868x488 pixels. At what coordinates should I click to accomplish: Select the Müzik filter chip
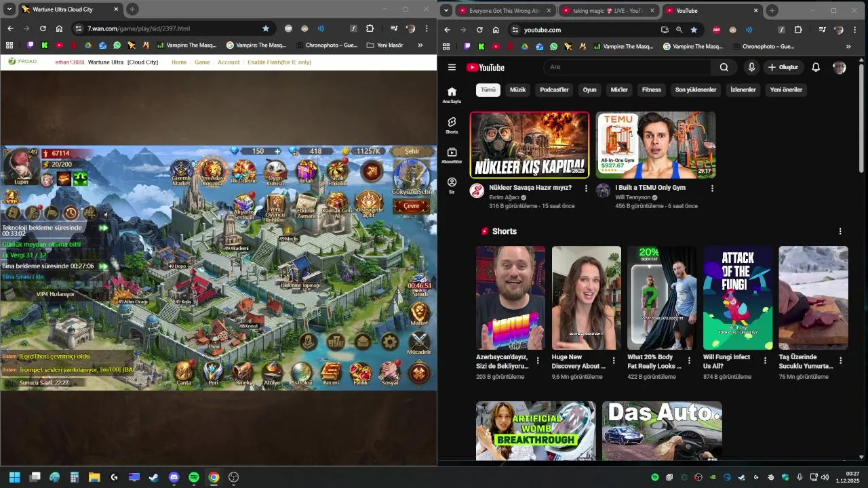coord(517,89)
